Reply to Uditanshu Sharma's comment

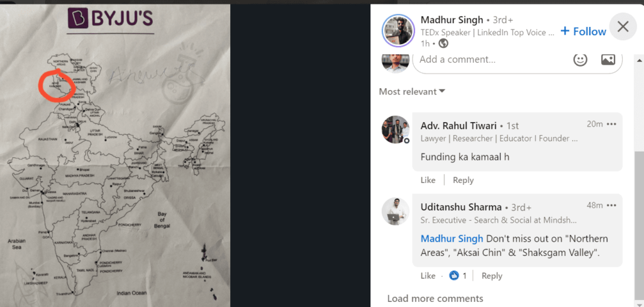tap(492, 276)
